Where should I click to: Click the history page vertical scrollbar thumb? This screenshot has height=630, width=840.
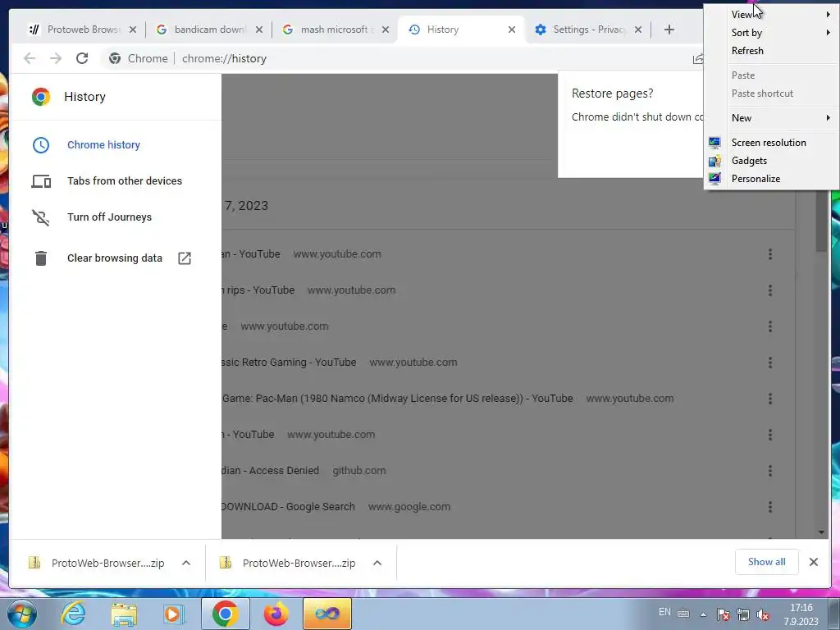click(821, 221)
